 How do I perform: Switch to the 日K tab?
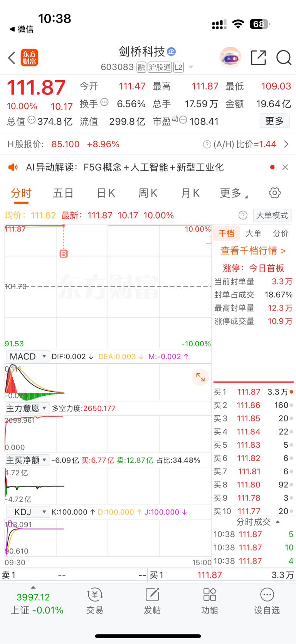pyautogui.click(x=106, y=193)
